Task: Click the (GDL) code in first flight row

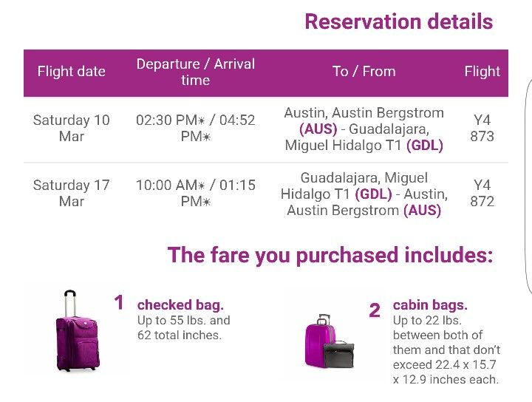Action: tap(425, 145)
